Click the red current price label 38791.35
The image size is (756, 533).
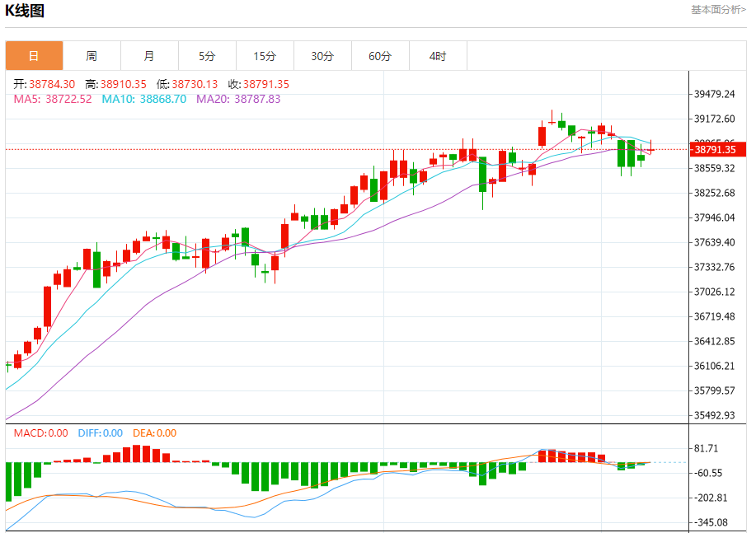coord(718,149)
